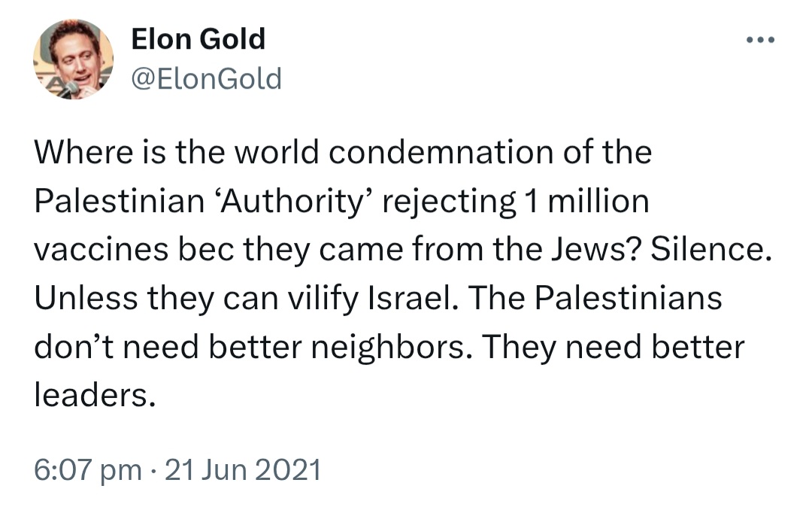Viewport: 812px width, 507px height.
Task: Click the phrase '1 million' in tweet
Action: coord(586,201)
